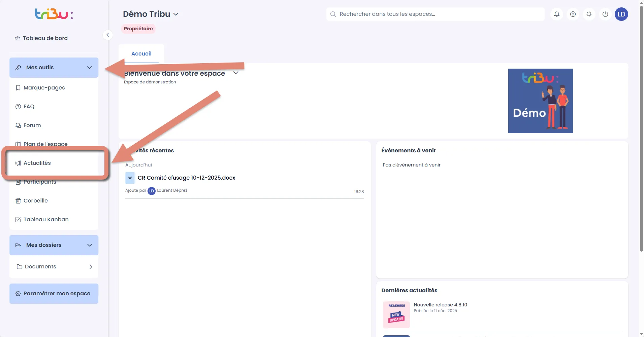The width and height of the screenshot is (644, 337).
Task: Click the Word file icon of CR Comité
Action: [130, 178]
